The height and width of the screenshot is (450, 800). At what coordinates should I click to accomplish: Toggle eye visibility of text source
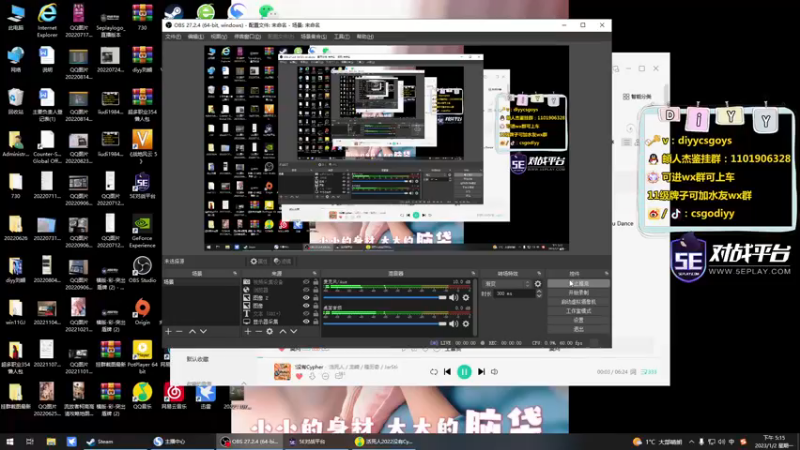tap(306, 314)
